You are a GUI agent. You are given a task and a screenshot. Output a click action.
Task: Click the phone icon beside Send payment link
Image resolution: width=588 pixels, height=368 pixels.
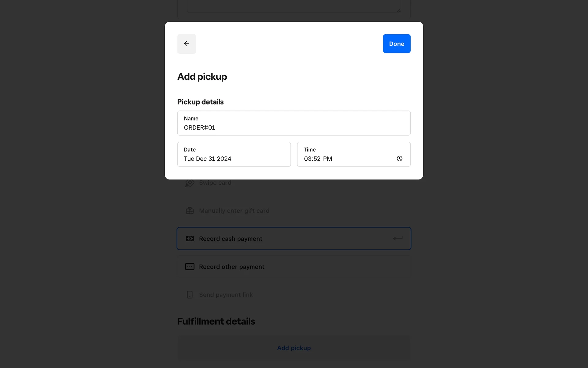pyautogui.click(x=190, y=295)
